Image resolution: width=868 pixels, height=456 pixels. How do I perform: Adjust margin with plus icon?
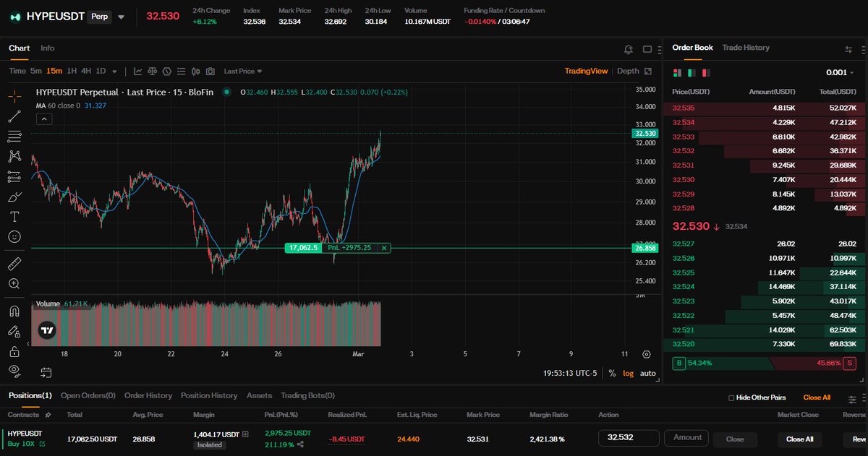click(245, 434)
